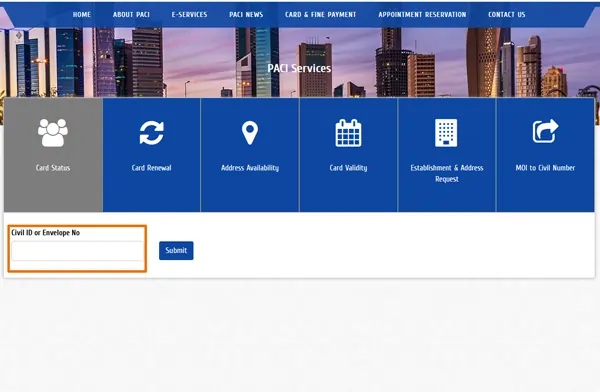
Task: Open CARD & FINE PAYMENT menu
Action: tap(321, 15)
